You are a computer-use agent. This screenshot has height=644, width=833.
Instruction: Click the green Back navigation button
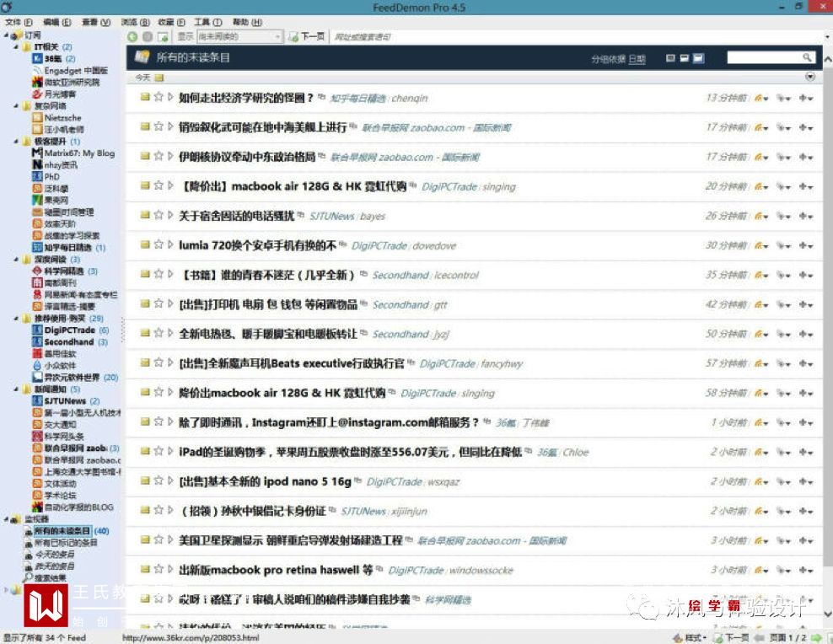[132, 36]
